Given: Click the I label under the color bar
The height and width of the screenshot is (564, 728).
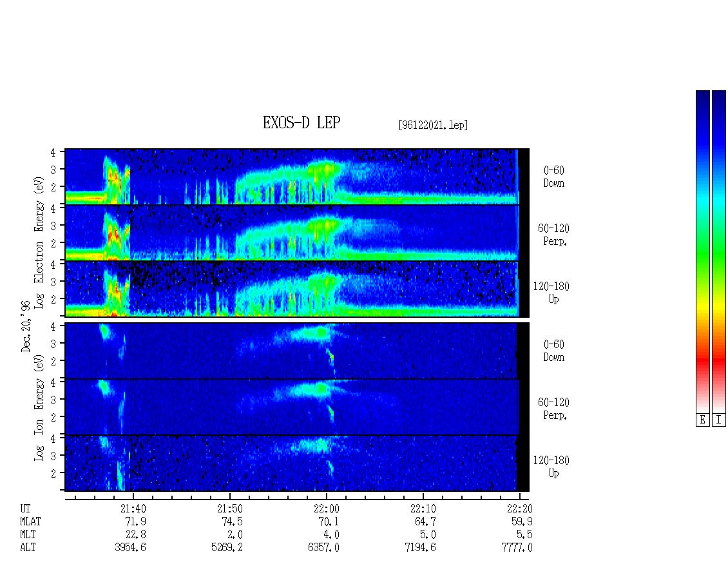Looking at the screenshot, I should coord(719,420).
